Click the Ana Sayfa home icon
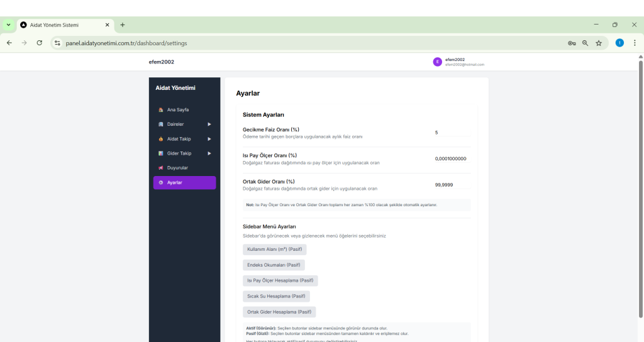The height and width of the screenshot is (342, 644). point(161,109)
